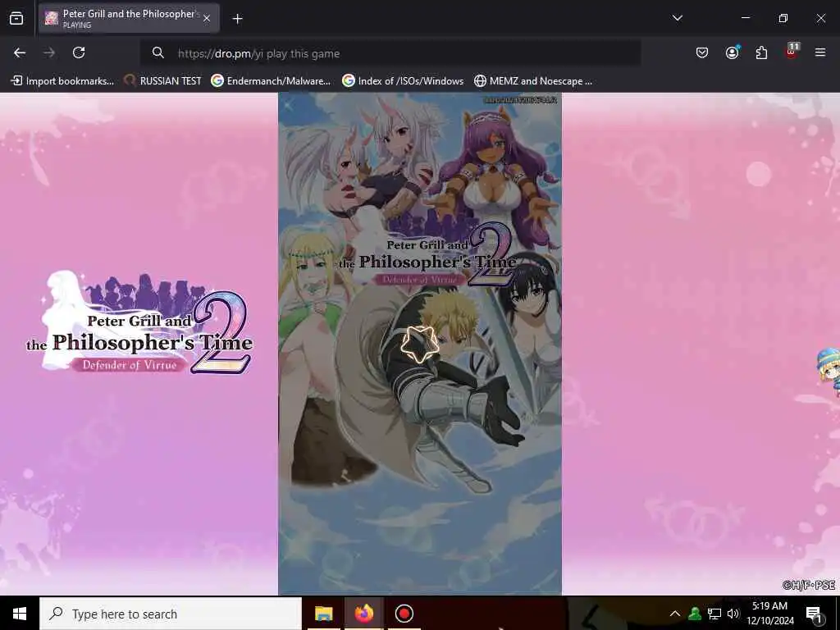Open the Windows Start menu
The height and width of the screenshot is (630, 840).
[x=20, y=614]
